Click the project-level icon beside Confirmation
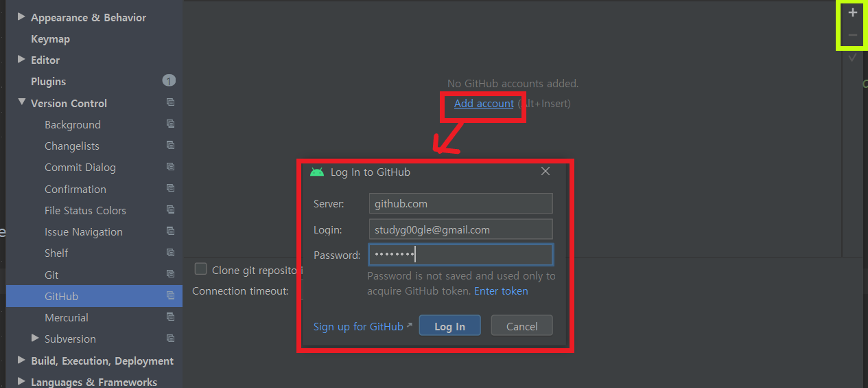 (x=170, y=189)
